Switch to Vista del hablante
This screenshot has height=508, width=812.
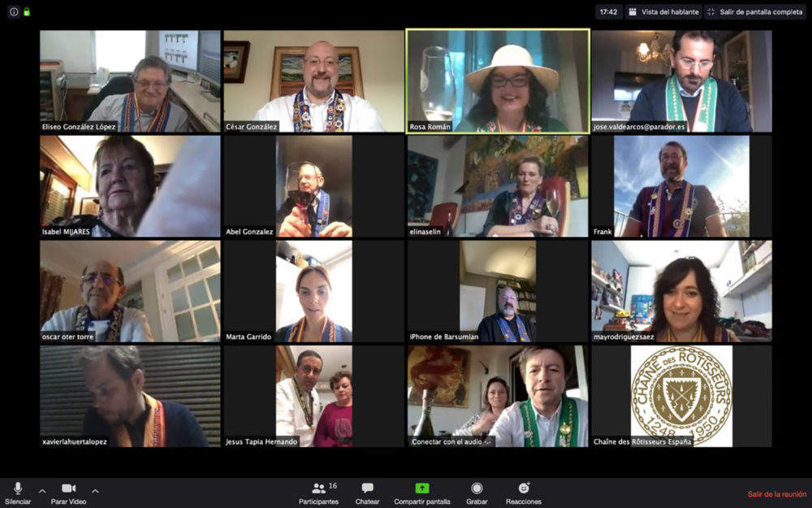tap(663, 12)
